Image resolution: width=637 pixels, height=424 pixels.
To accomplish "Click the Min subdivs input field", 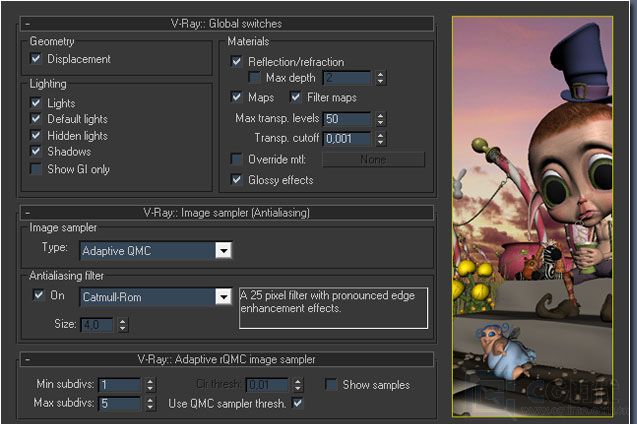I will (118, 385).
